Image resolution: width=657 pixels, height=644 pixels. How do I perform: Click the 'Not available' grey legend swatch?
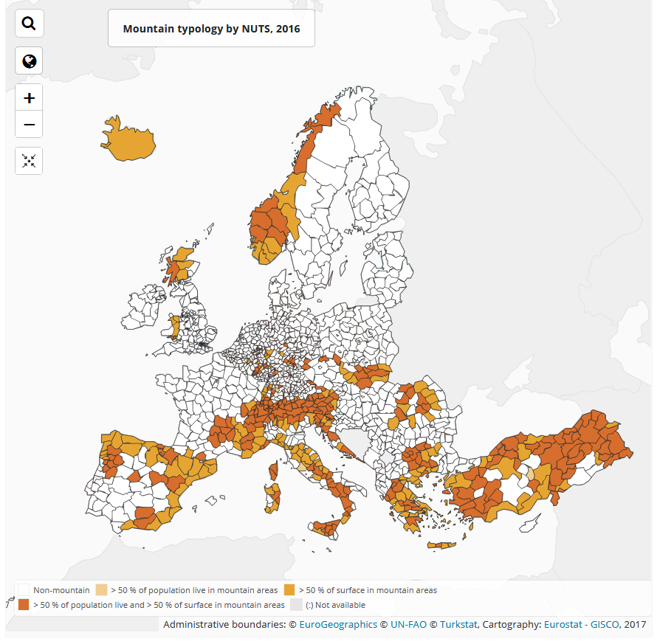[x=296, y=605]
